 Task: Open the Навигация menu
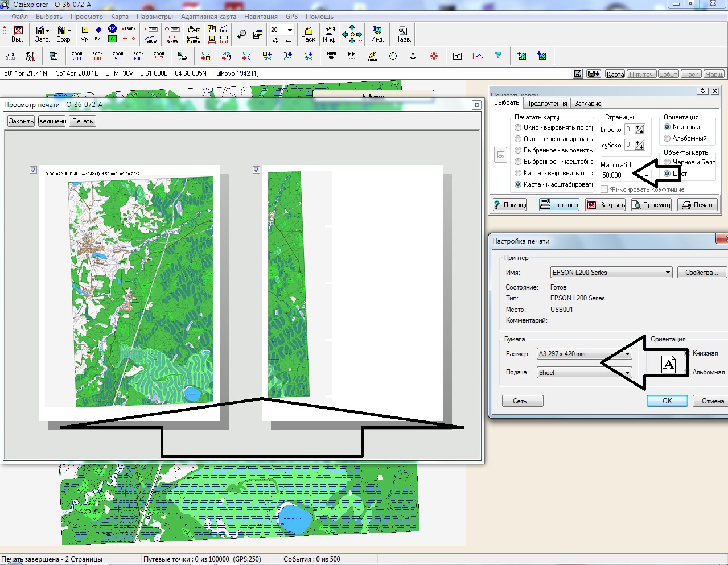[261, 17]
